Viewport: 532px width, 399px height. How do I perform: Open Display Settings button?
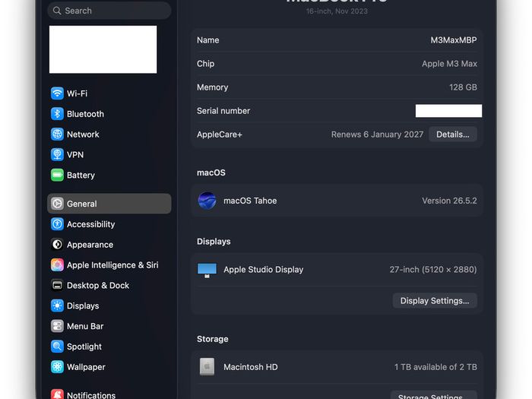(x=435, y=301)
